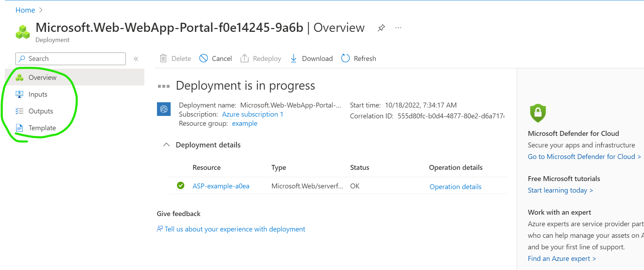Click the Download button label

tap(317, 58)
